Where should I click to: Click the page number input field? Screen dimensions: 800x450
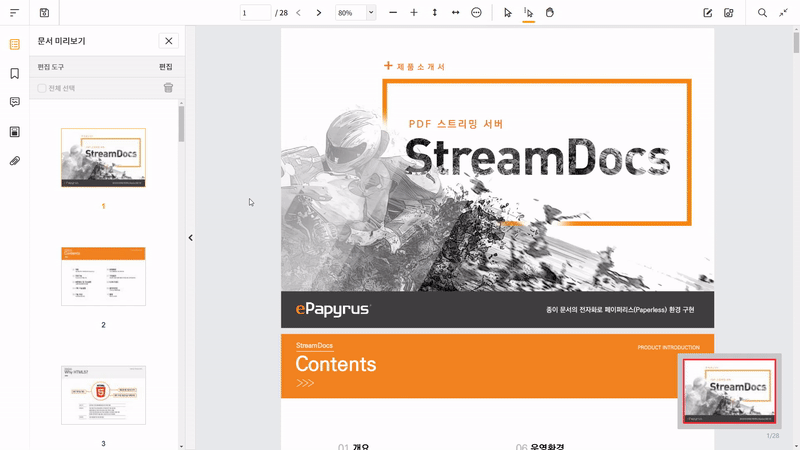click(255, 13)
